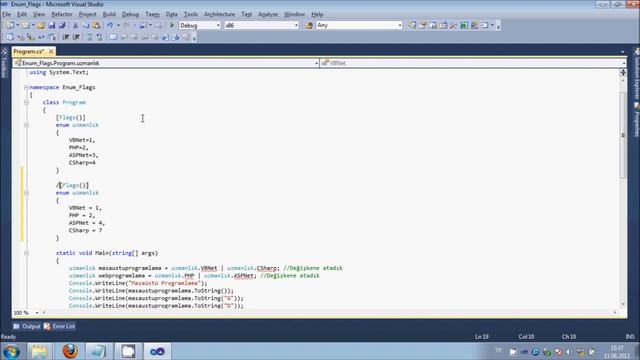Close the Program.cs tab
Viewport: 640px width, 360px height.
[x=51, y=51]
